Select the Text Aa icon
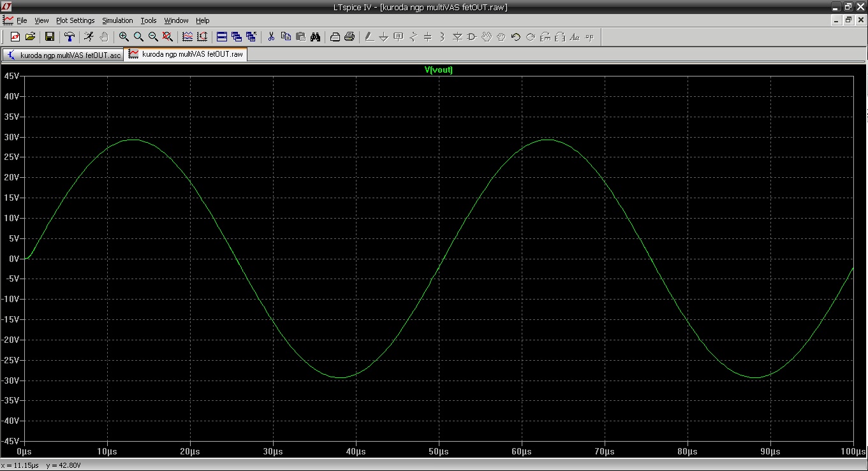The image size is (868, 471). pyautogui.click(x=575, y=37)
